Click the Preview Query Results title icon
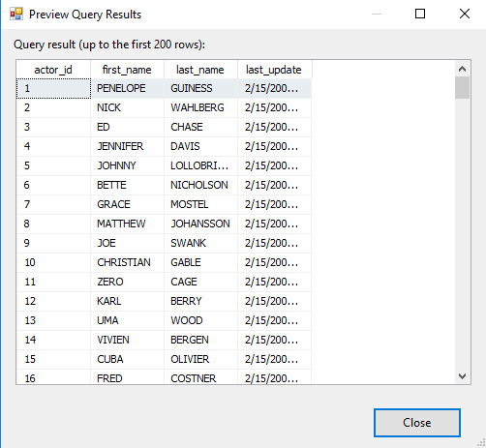Screen dimensions: 486x448 click(x=16, y=14)
